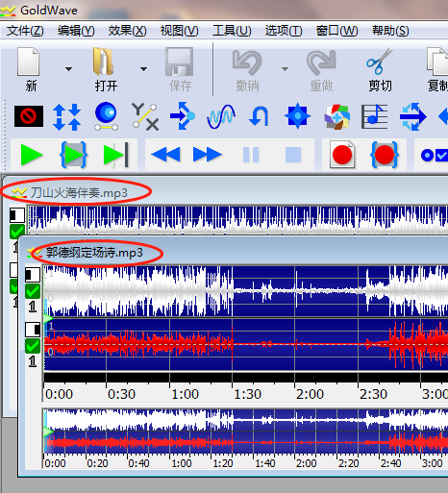Open the 效果(X) menu
448x493 pixels.
coord(127,31)
